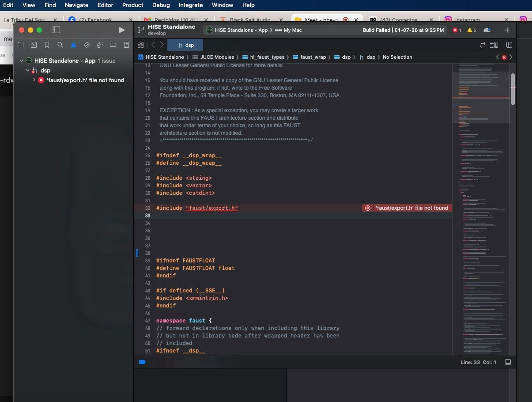Collapse the dsp file issue group

coord(27,70)
